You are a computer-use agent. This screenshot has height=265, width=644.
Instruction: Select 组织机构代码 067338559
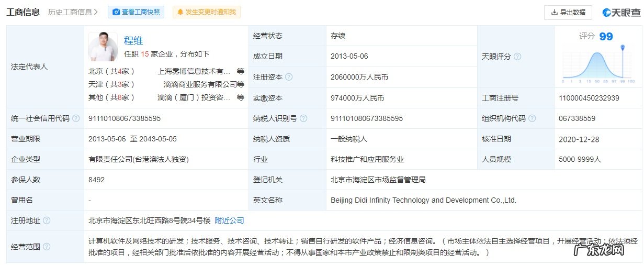click(x=578, y=118)
